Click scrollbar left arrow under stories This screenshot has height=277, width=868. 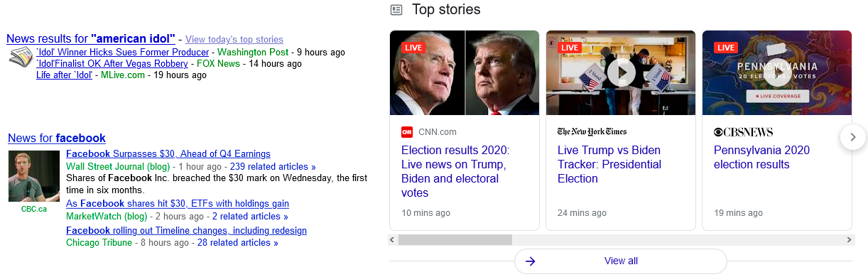pos(393,240)
